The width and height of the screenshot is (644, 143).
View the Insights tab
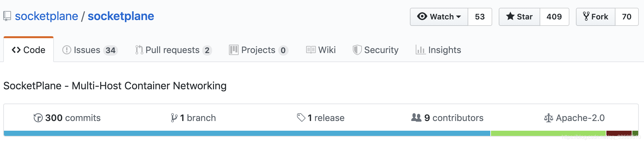click(x=438, y=50)
